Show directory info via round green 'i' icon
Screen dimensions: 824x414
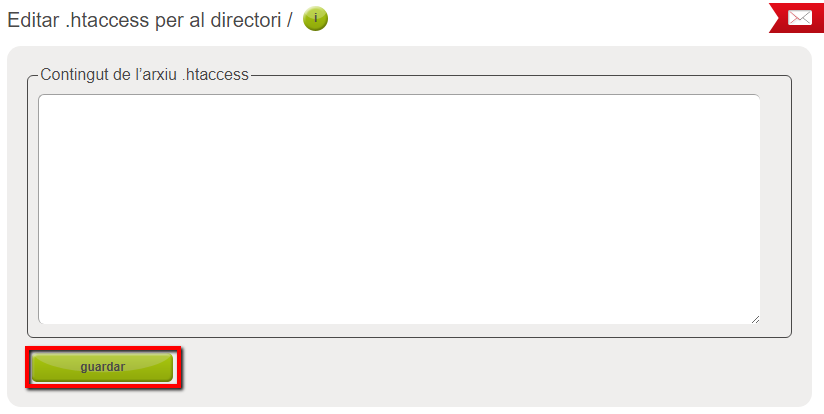(315, 19)
